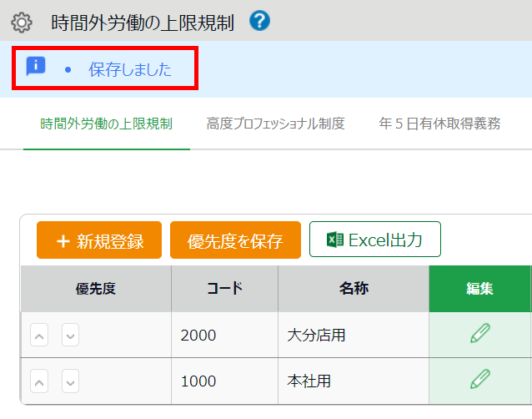Move 大分店用 priority down

[x=71, y=336]
